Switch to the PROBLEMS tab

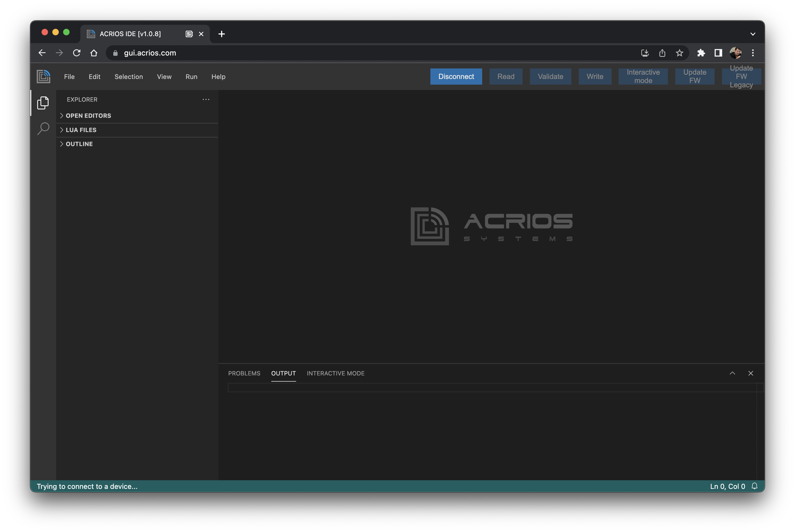pos(244,373)
